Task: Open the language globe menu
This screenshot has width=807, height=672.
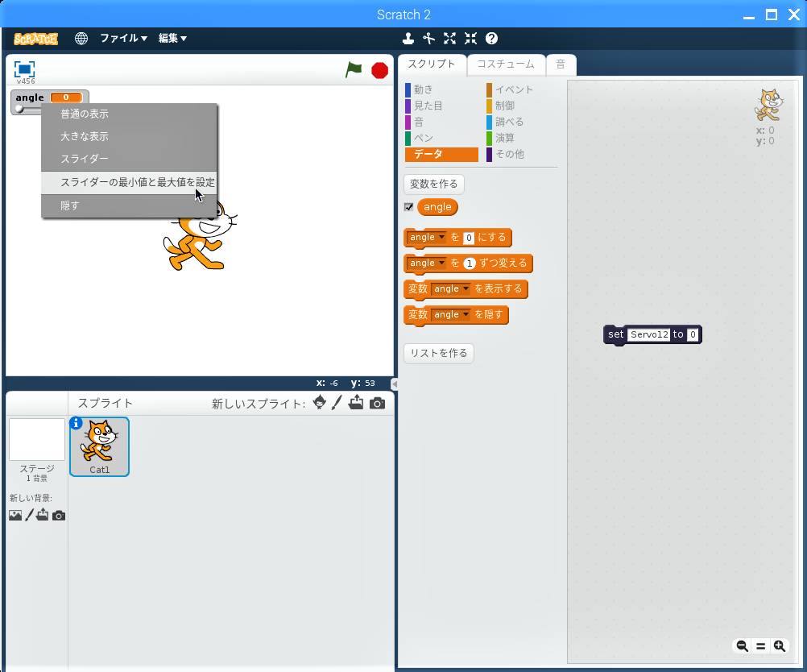Action: (x=81, y=38)
